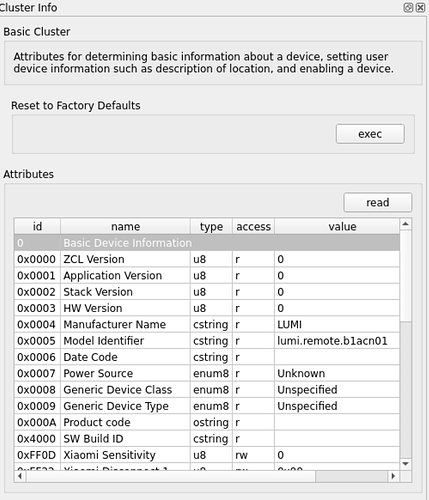Click the vertical scrollbar down arrow
This screenshot has width=429, height=500.
405,464
